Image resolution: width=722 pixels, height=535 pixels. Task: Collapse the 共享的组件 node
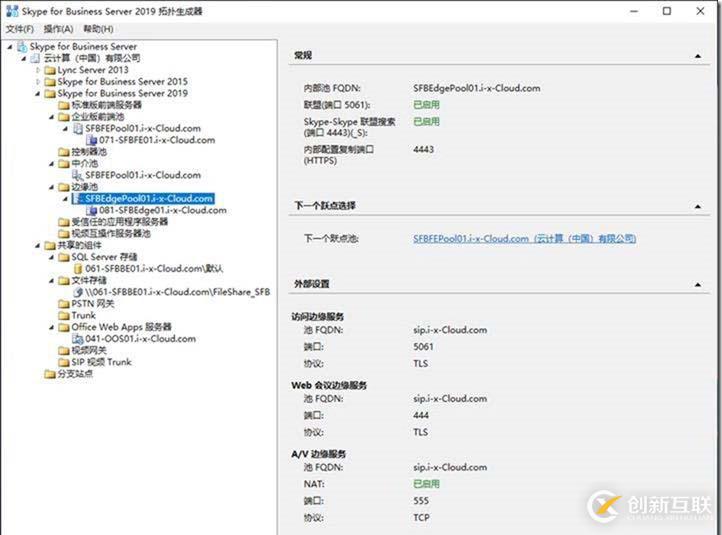pos(38,245)
